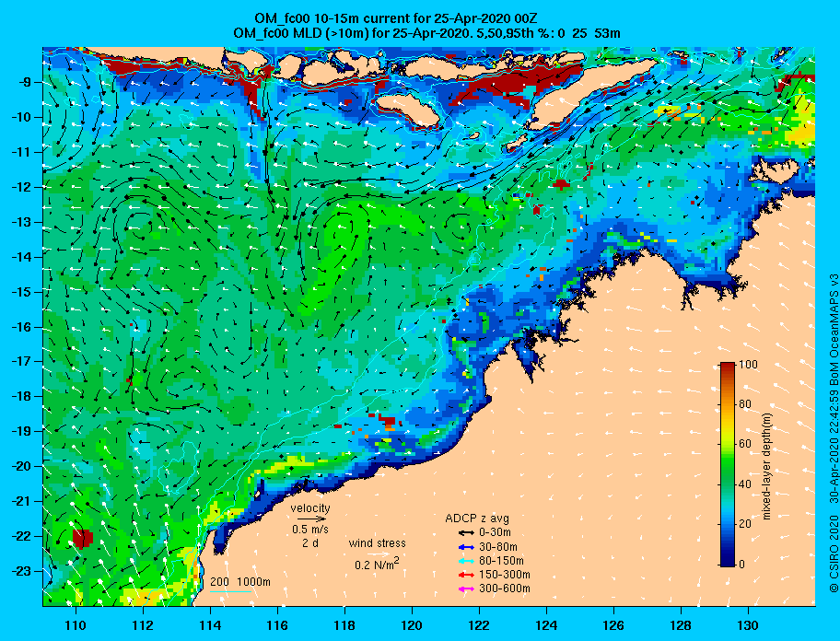
Task: Click the '0' tick label on the color bar
Action: tap(741, 564)
